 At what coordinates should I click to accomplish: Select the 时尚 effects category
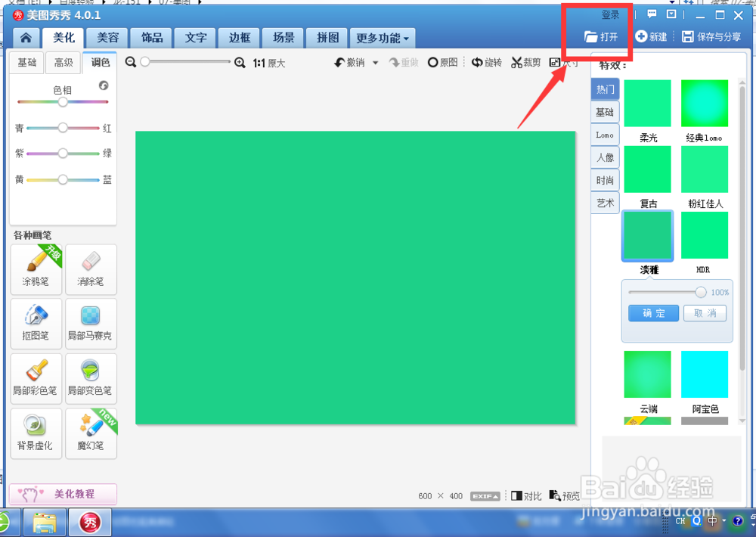pyautogui.click(x=605, y=181)
